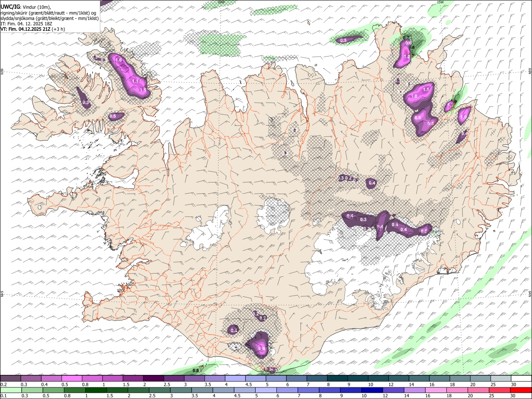Image resolution: width=532 pixels, height=399 pixels.
Task: Click the UWC/IG Vindur (10m) title line
Action: click(26, 7)
